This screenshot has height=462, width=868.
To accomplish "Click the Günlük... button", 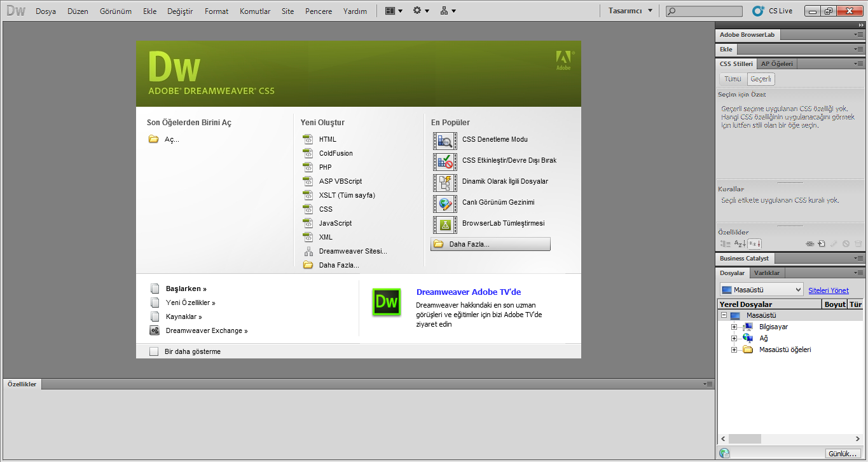I will (x=843, y=454).
